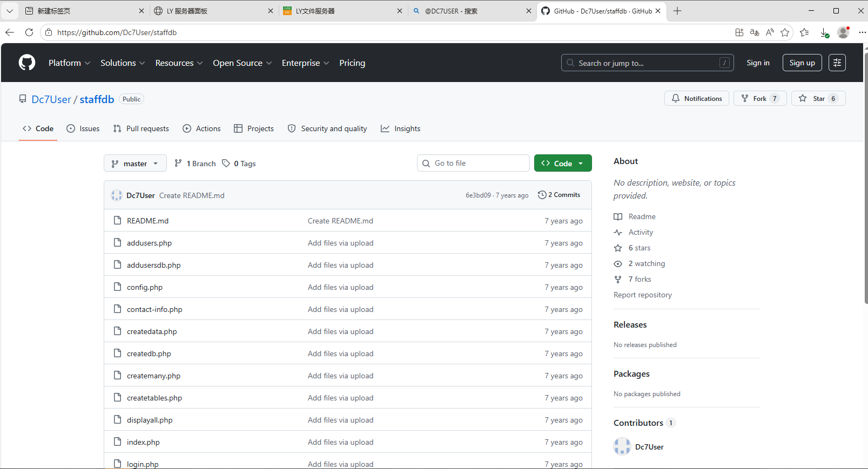Click the README.md file icon

[117, 220]
